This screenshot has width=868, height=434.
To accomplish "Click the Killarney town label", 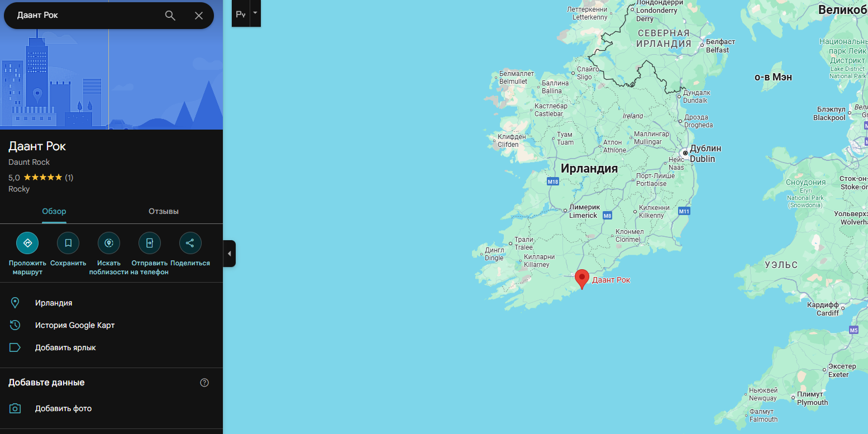I will pos(539,261).
